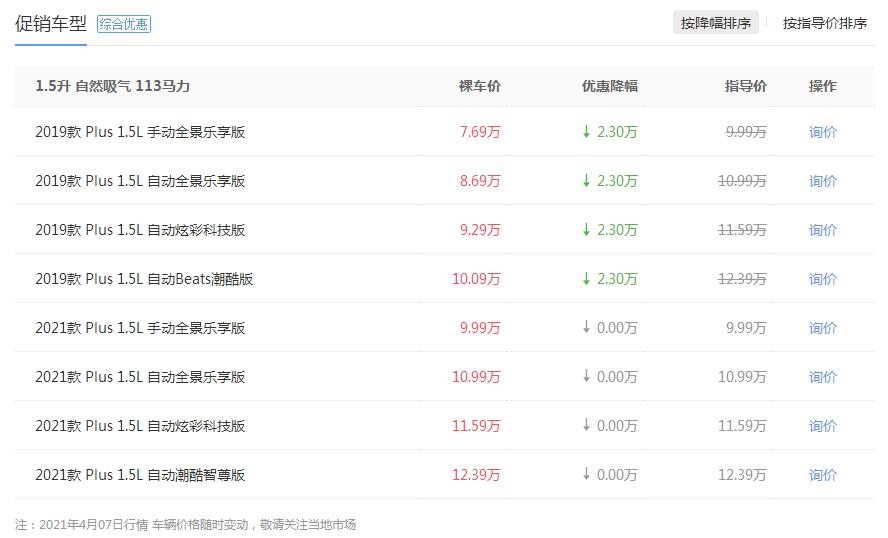Click 询价 for 2021款 自动全景乐享版
This screenshot has height=538, width=888.
(822, 377)
